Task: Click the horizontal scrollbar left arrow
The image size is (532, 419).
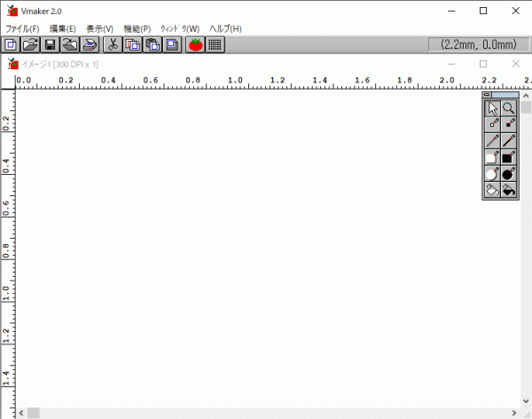Action: tap(21, 413)
